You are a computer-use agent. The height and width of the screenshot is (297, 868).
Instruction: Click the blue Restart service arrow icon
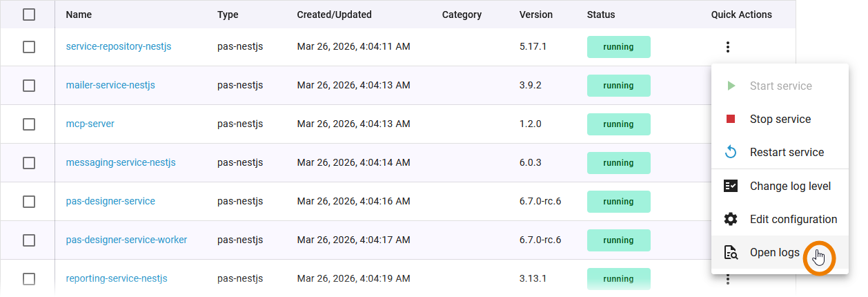731,153
